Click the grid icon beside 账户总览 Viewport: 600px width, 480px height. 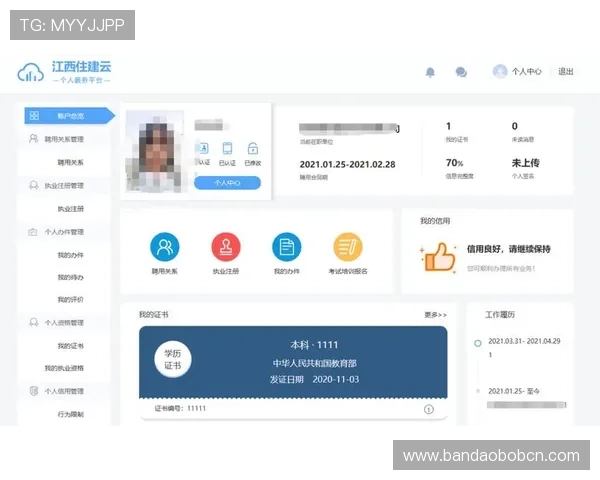pos(34,115)
